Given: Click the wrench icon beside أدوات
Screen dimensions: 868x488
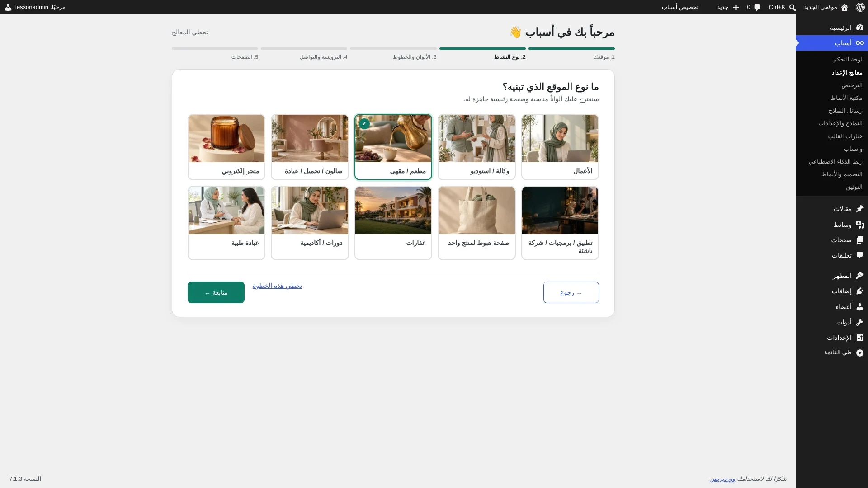Looking at the screenshot, I should [x=860, y=322].
